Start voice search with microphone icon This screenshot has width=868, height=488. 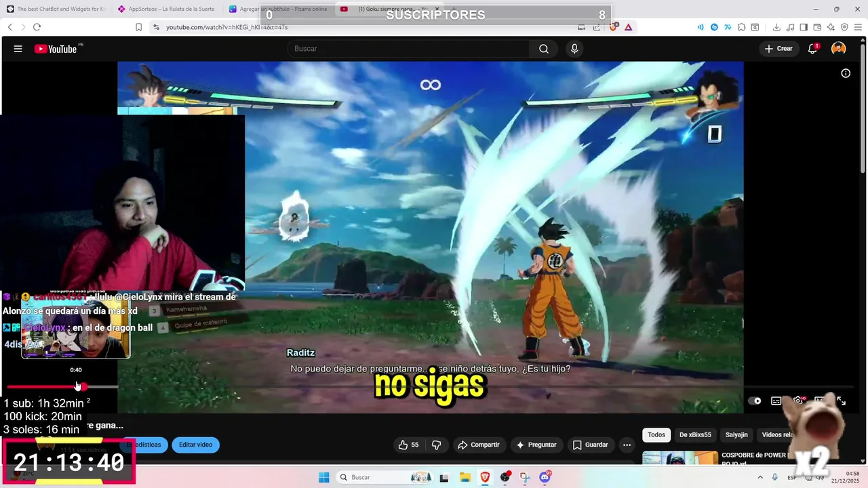point(574,49)
